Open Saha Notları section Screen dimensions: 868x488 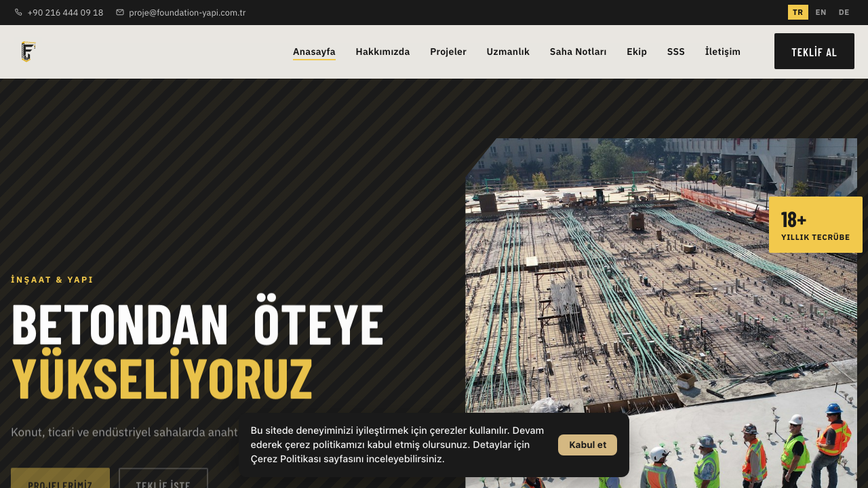pyautogui.click(x=578, y=52)
